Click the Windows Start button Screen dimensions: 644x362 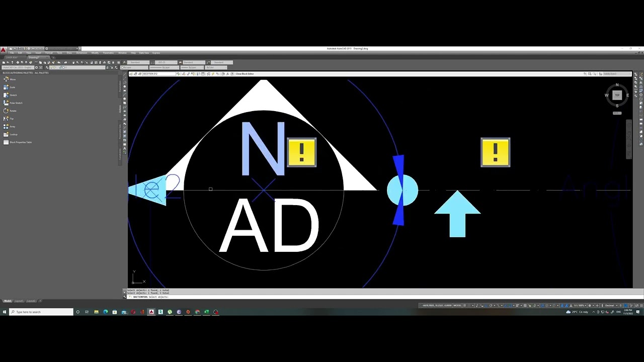[4, 312]
